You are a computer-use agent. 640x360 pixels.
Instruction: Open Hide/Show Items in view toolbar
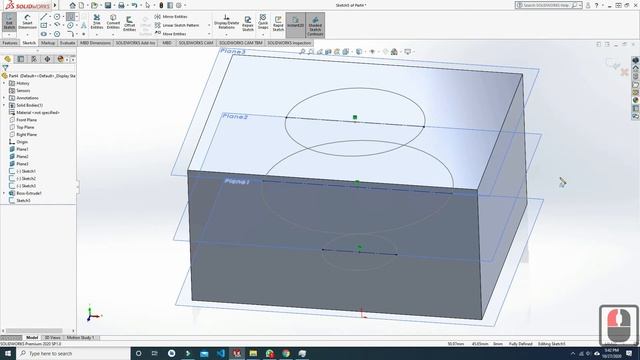[372, 52]
